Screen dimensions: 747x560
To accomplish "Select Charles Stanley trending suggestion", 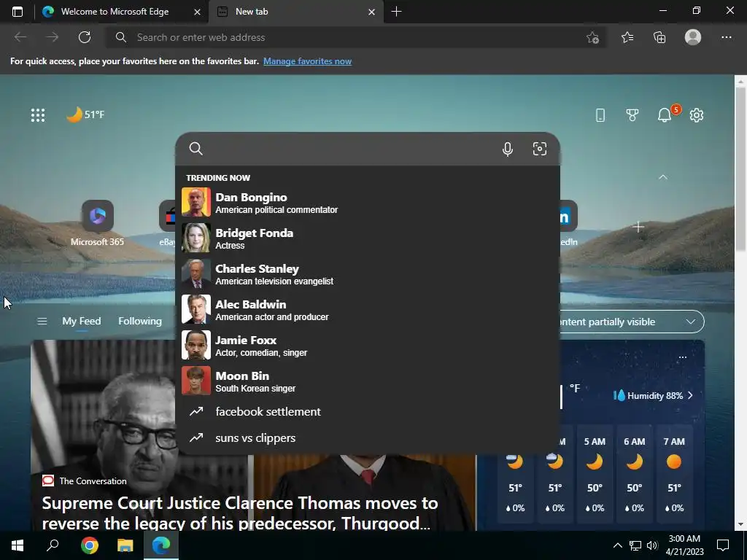I will tap(367, 274).
